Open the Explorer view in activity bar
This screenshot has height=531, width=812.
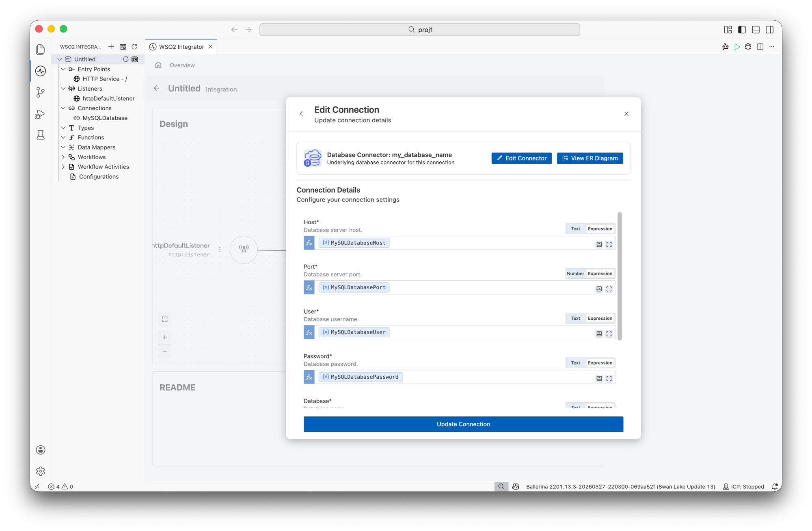(x=41, y=50)
